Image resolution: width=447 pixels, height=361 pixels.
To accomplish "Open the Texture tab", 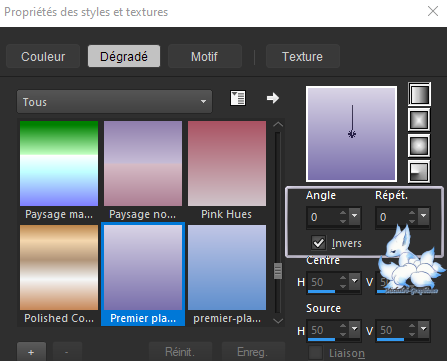I will click(x=303, y=56).
